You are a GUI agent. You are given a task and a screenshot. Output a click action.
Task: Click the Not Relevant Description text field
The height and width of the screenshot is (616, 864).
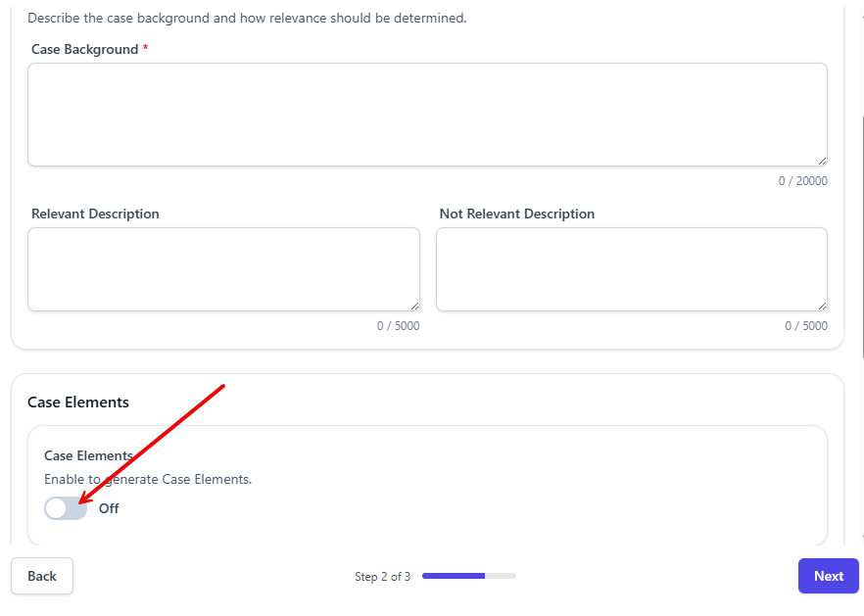(x=631, y=268)
